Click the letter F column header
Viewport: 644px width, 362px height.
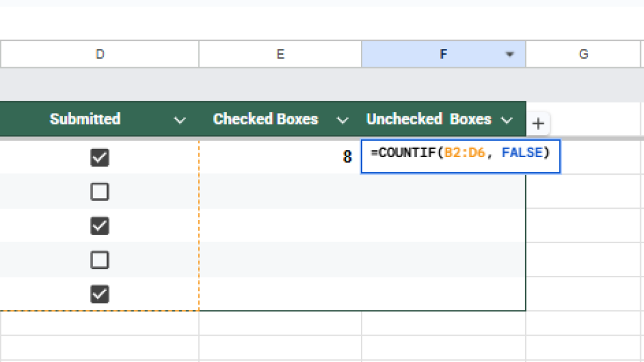(x=443, y=55)
